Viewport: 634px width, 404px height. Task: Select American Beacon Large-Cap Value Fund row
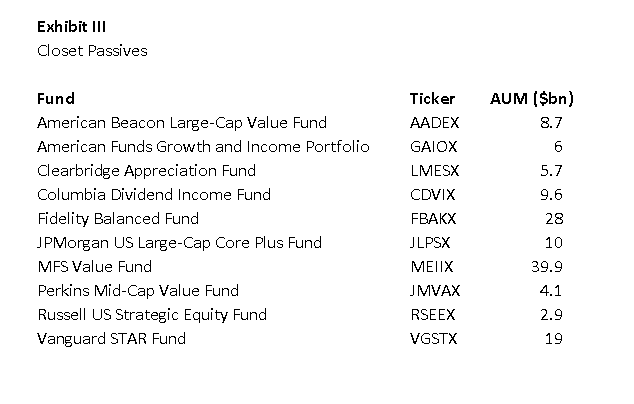click(x=181, y=123)
